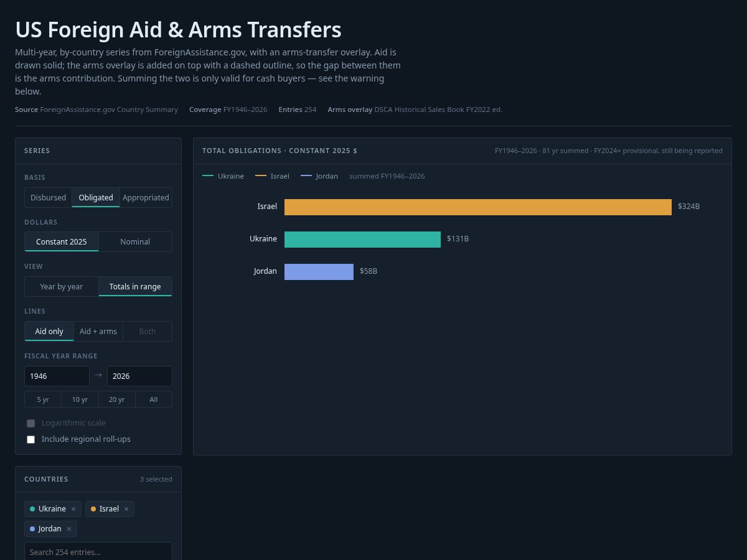Select the Appropriated basis option
This screenshot has width=747, height=560.
(146, 197)
